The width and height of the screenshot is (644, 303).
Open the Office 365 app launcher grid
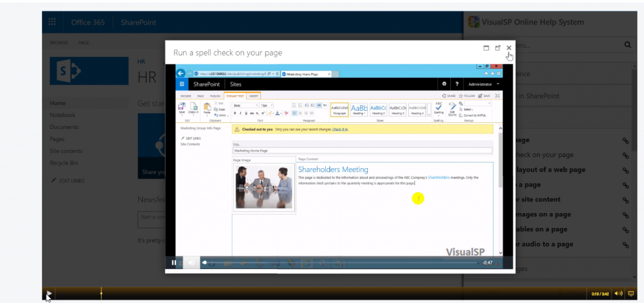[52, 22]
